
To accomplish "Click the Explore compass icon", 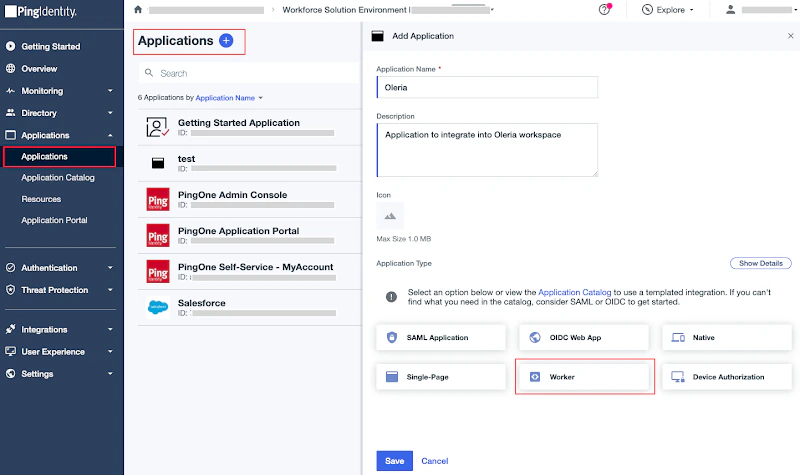I will [647, 9].
